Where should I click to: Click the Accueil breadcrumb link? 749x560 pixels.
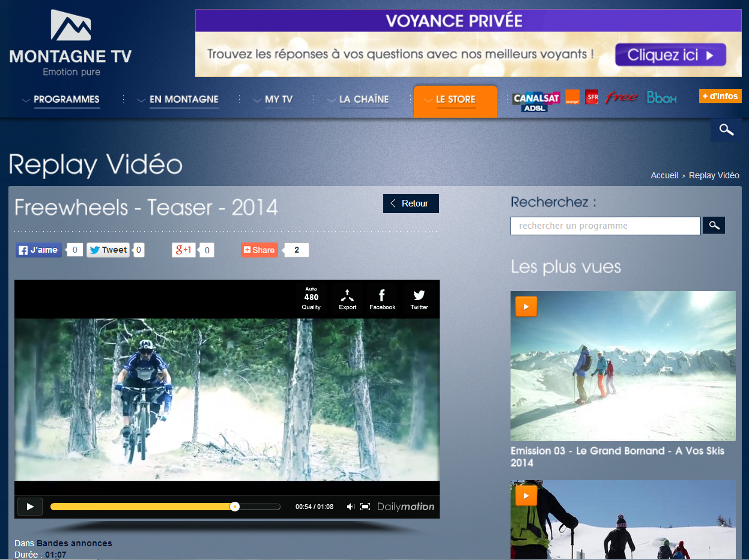click(664, 175)
